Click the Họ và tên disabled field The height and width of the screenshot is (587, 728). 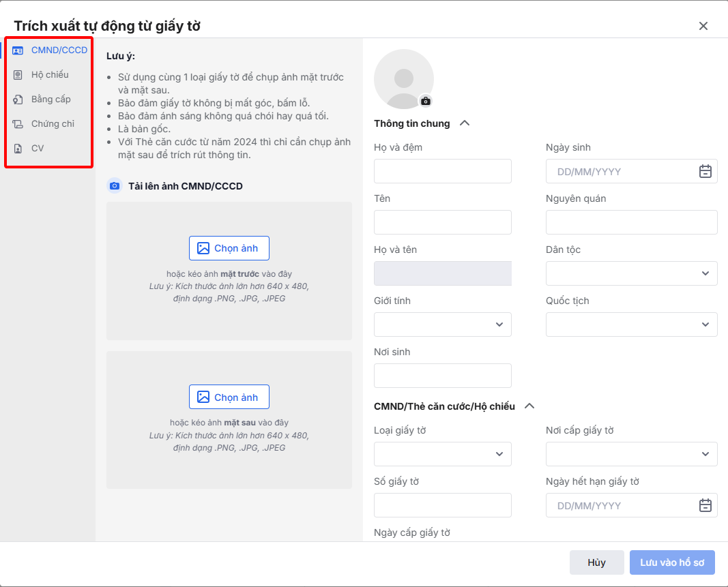click(x=443, y=273)
